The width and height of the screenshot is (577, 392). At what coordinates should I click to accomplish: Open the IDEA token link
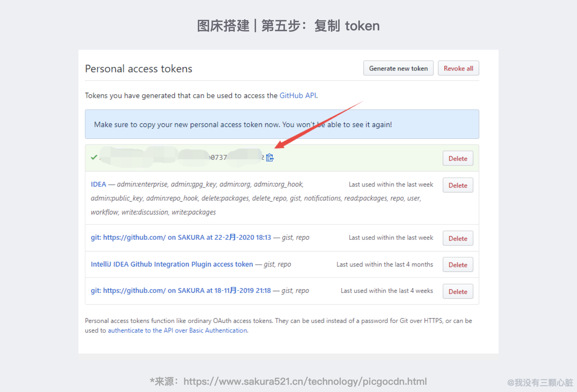click(x=98, y=184)
